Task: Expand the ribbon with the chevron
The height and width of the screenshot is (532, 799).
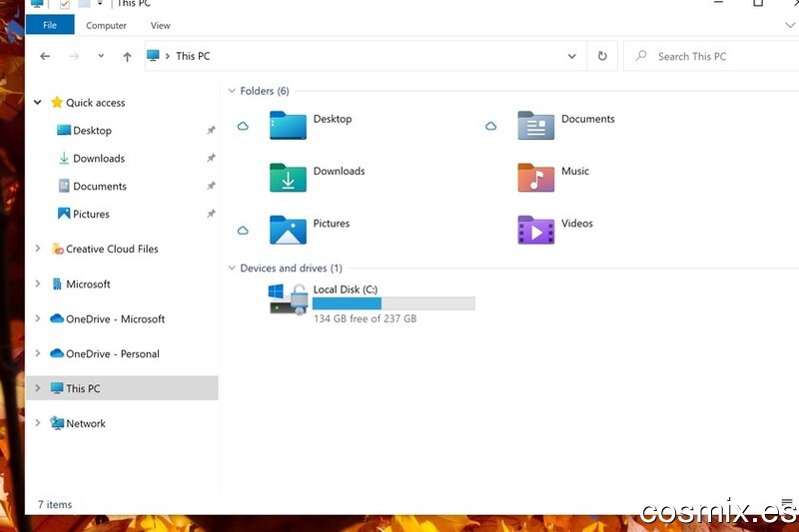Action: pyautogui.click(x=790, y=25)
